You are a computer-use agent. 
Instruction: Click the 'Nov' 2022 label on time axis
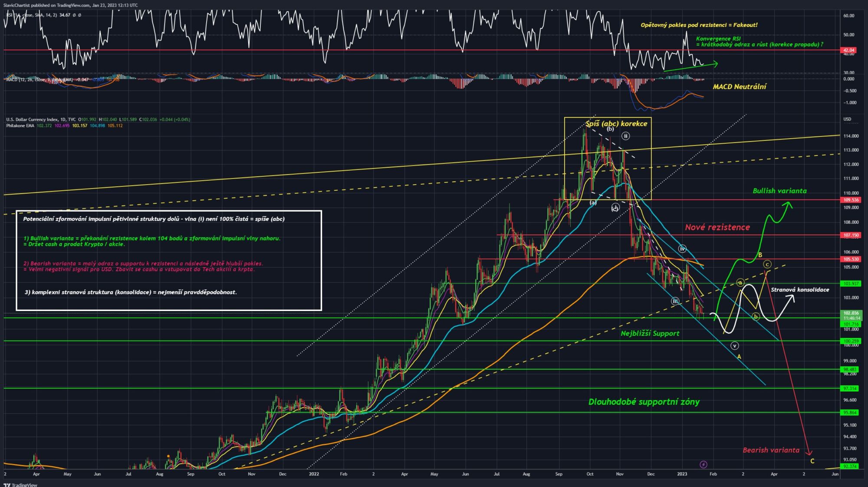coord(620,474)
